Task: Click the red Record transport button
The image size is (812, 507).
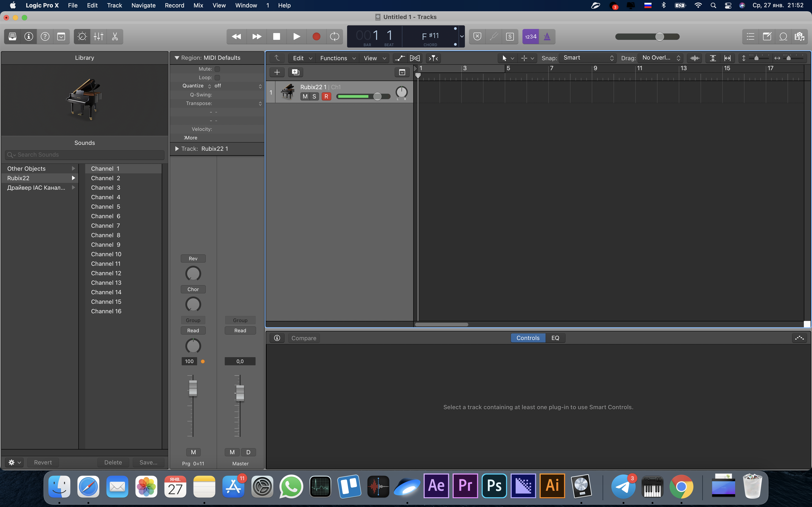Action: tap(316, 36)
